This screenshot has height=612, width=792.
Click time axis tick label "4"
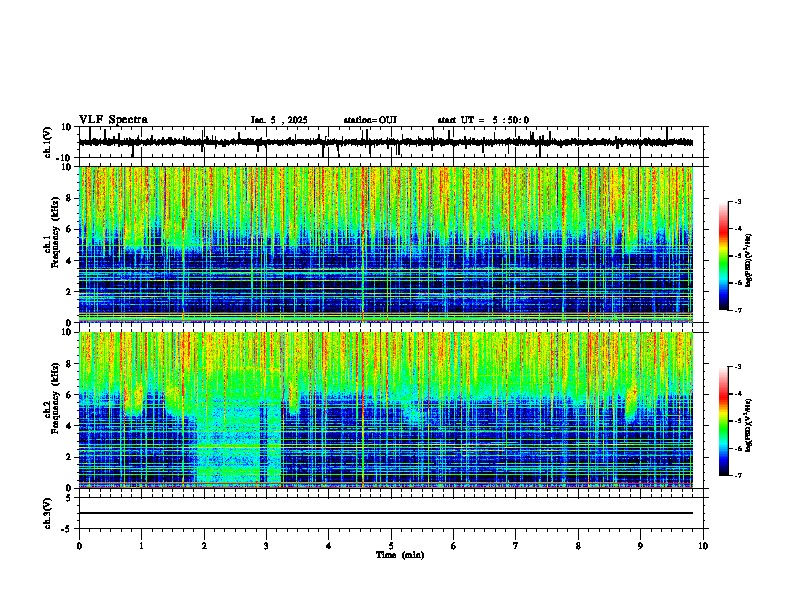329,546
